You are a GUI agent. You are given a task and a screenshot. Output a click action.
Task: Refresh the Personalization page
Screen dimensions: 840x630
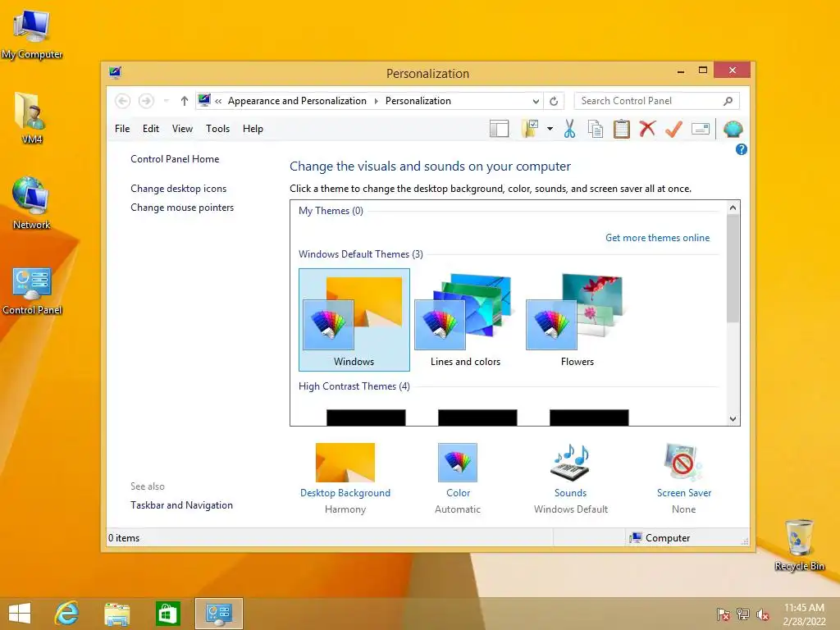(x=554, y=101)
